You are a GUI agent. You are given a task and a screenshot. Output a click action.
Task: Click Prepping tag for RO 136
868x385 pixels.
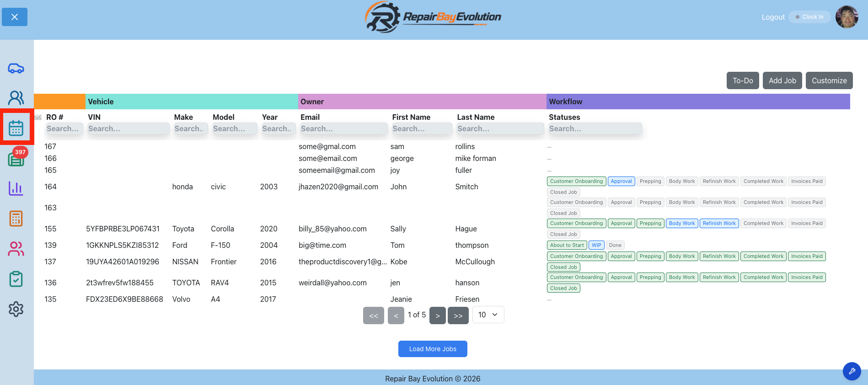650,277
